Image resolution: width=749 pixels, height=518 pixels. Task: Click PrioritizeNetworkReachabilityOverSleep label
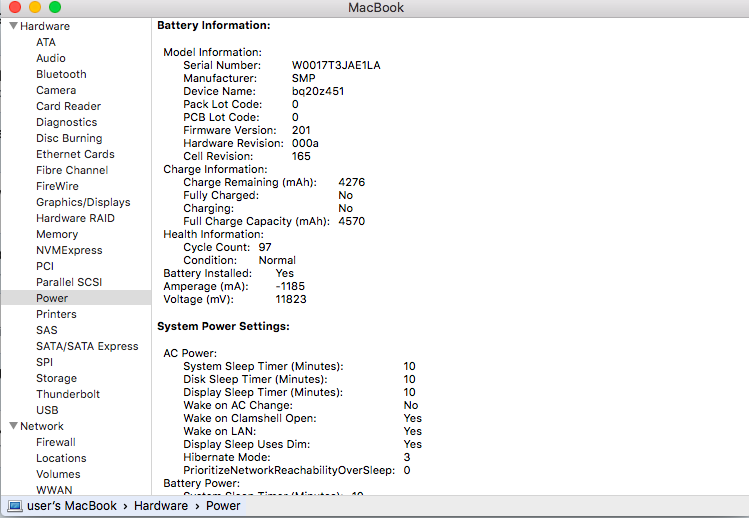289,470
